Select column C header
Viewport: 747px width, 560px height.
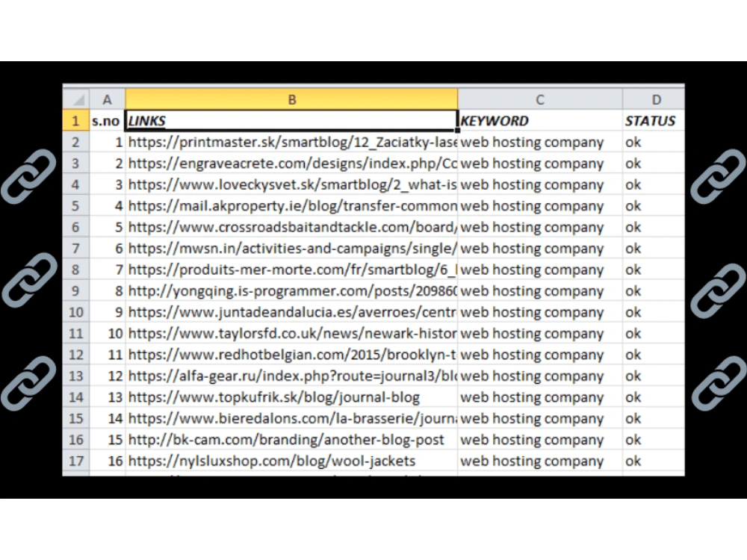pyautogui.click(x=540, y=99)
